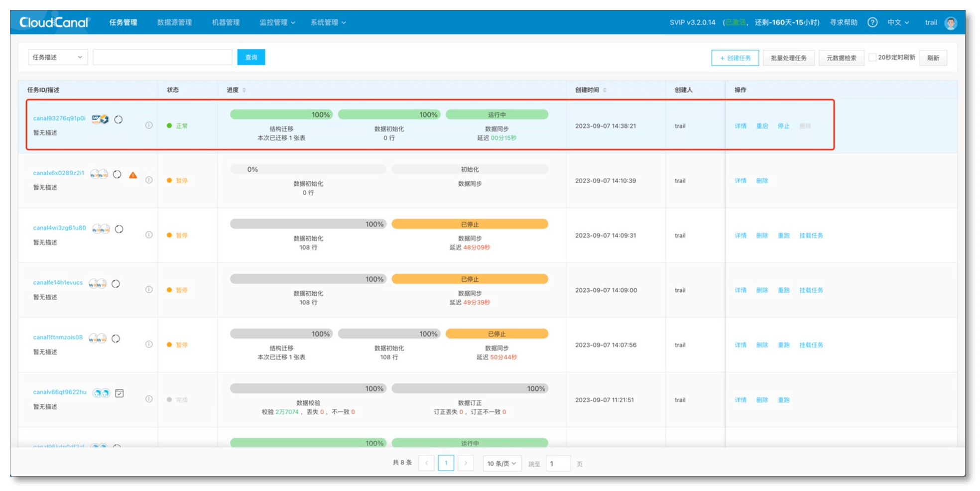Click 详情 for task canal93276q91p0i

(740, 126)
